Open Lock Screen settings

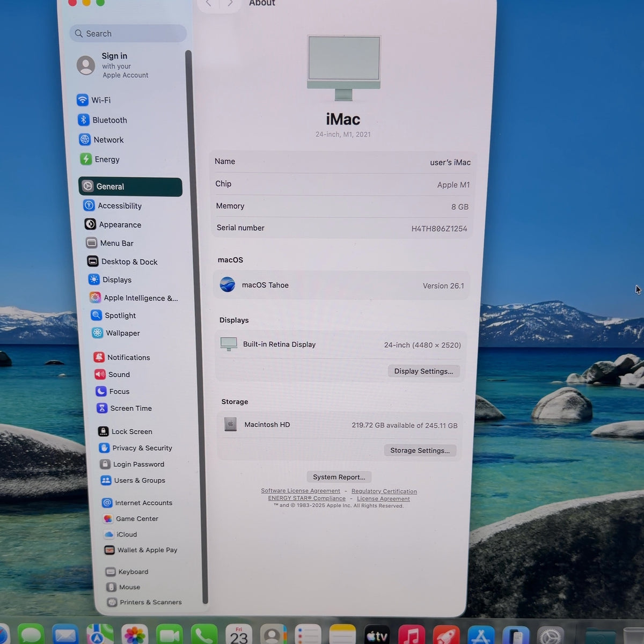(x=126, y=431)
